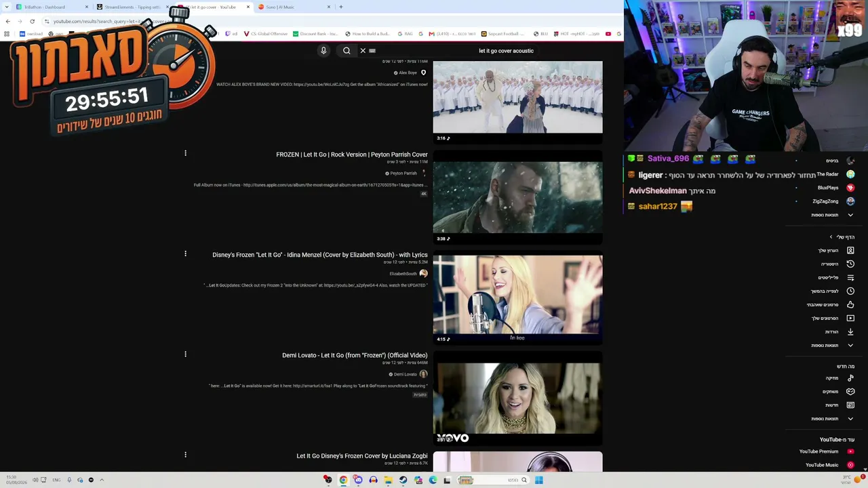Open YouTube Music sidebar icon
Image resolution: width=868 pixels, height=488 pixels.
(x=850, y=465)
